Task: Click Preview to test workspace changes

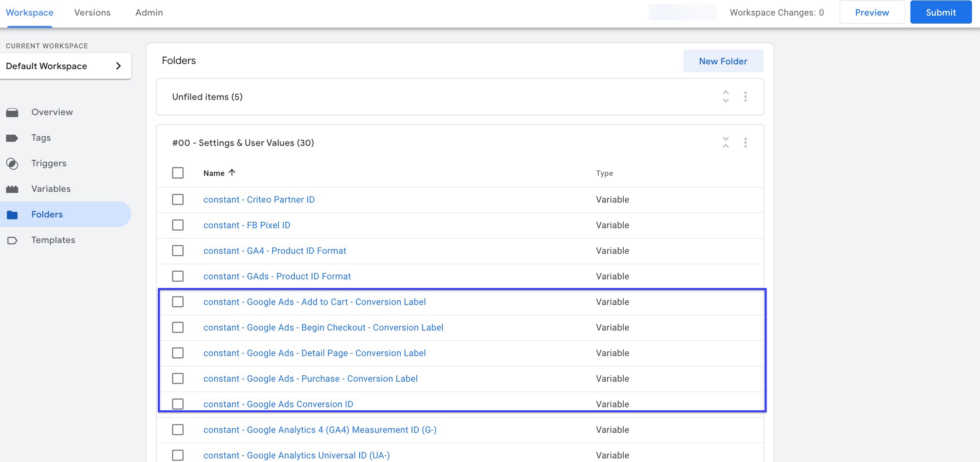Action: 872,12
